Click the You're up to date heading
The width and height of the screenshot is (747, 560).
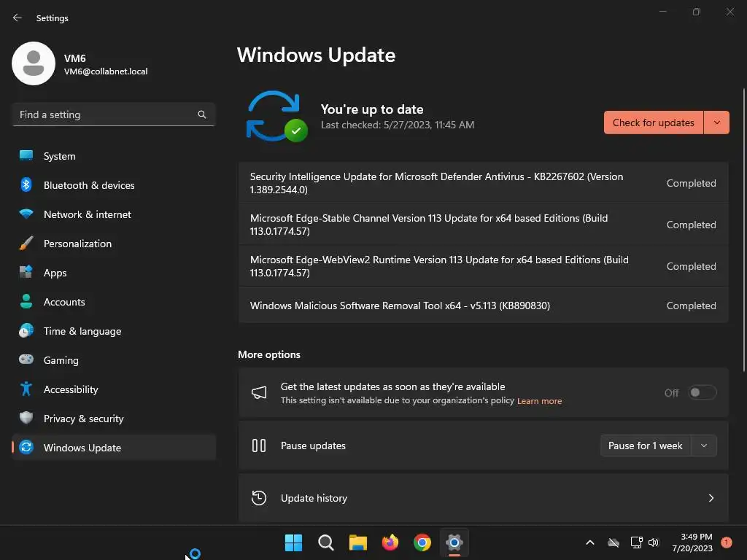click(x=372, y=109)
